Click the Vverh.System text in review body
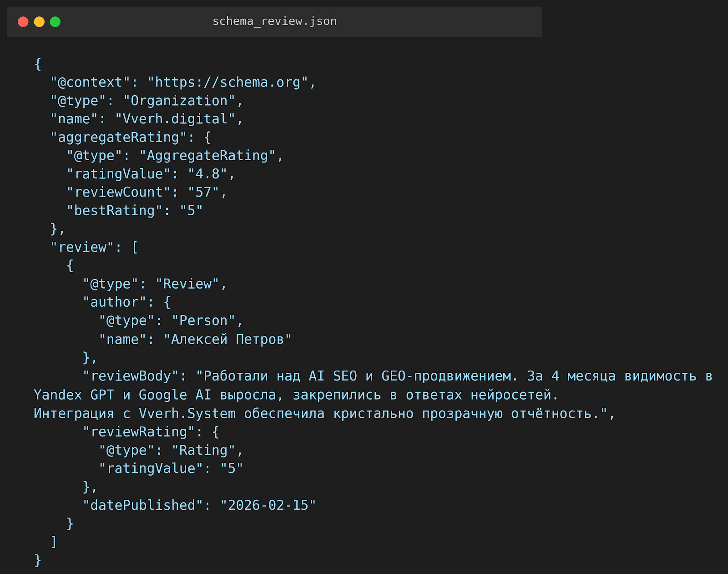Screen dimensions: 728x574 click(187, 413)
